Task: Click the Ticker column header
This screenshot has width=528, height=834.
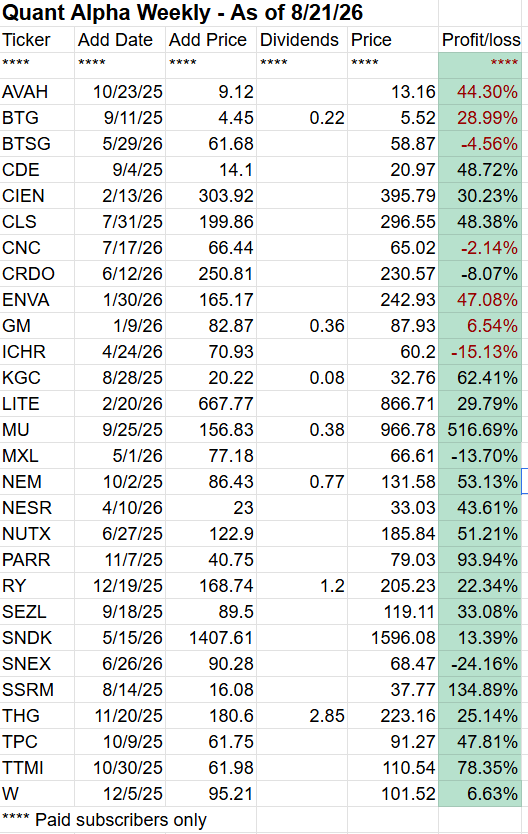Action: pyautogui.click(x=37, y=40)
